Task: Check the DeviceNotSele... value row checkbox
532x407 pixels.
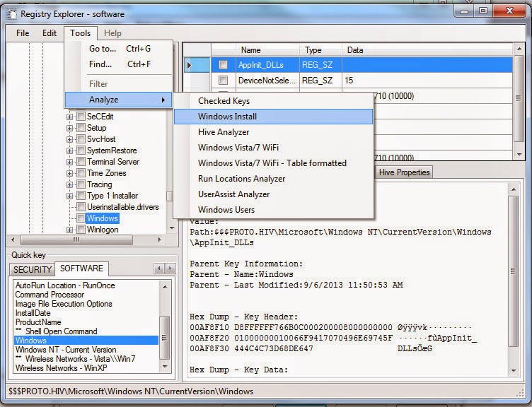Action: (x=224, y=81)
